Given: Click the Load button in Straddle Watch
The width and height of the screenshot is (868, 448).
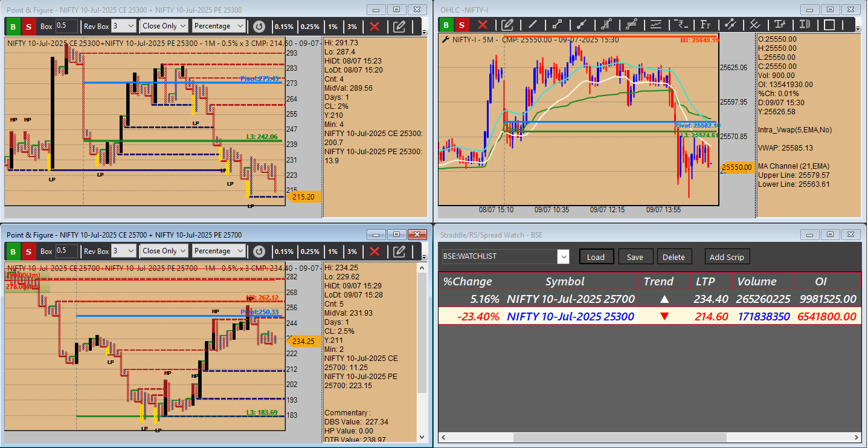Looking at the screenshot, I should pos(596,257).
